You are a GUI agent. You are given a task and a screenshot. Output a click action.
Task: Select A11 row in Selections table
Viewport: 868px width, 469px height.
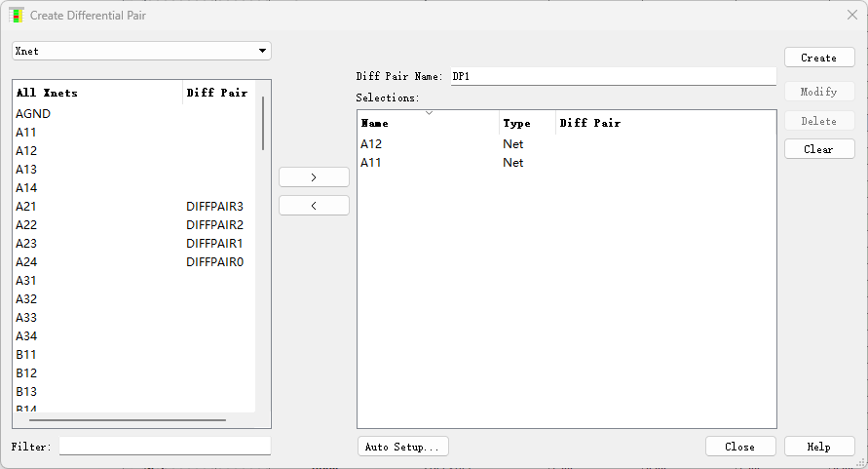coord(566,163)
